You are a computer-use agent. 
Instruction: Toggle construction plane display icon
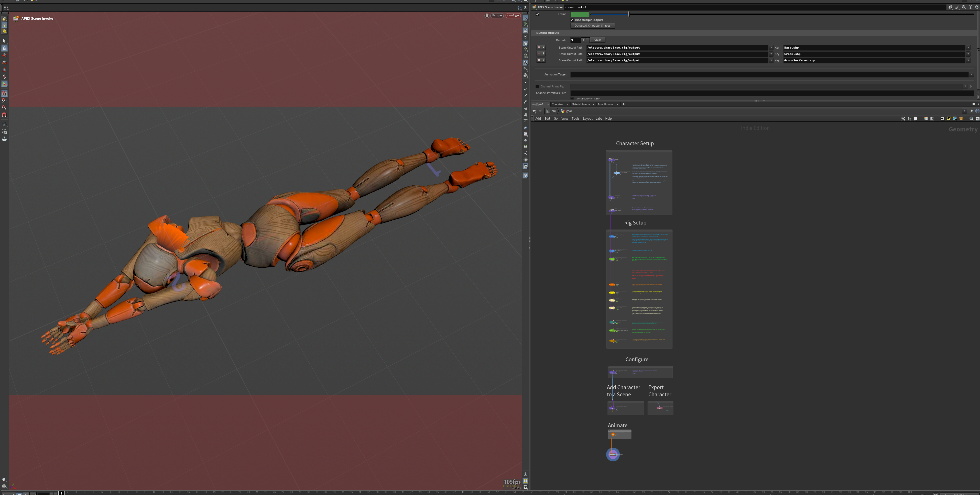pyautogui.click(x=525, y=24)
